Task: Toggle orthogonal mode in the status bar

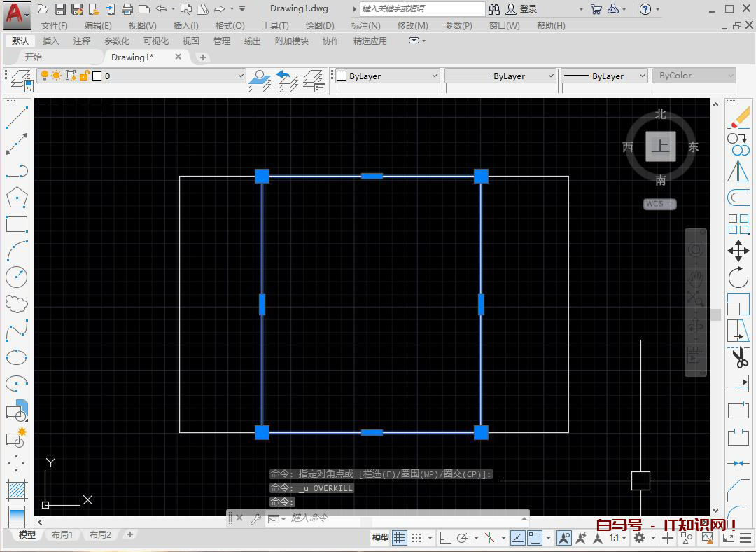Action: point(446,538)
